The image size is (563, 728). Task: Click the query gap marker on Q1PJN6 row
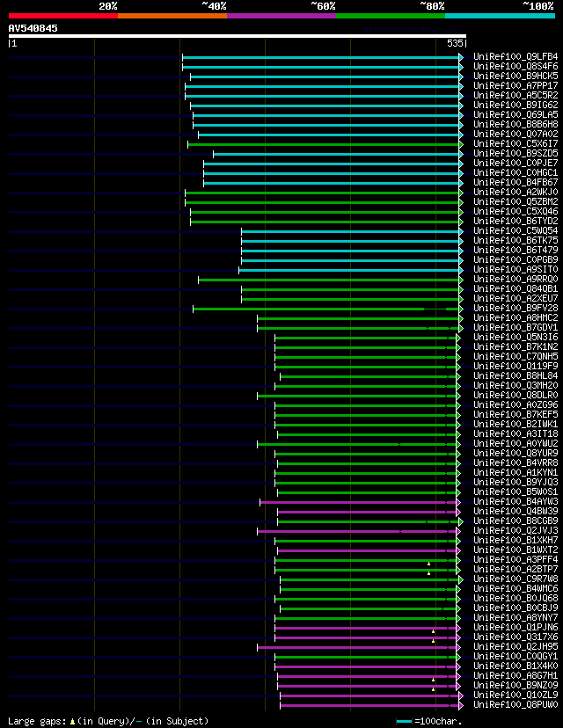click(x=433, y=631)
